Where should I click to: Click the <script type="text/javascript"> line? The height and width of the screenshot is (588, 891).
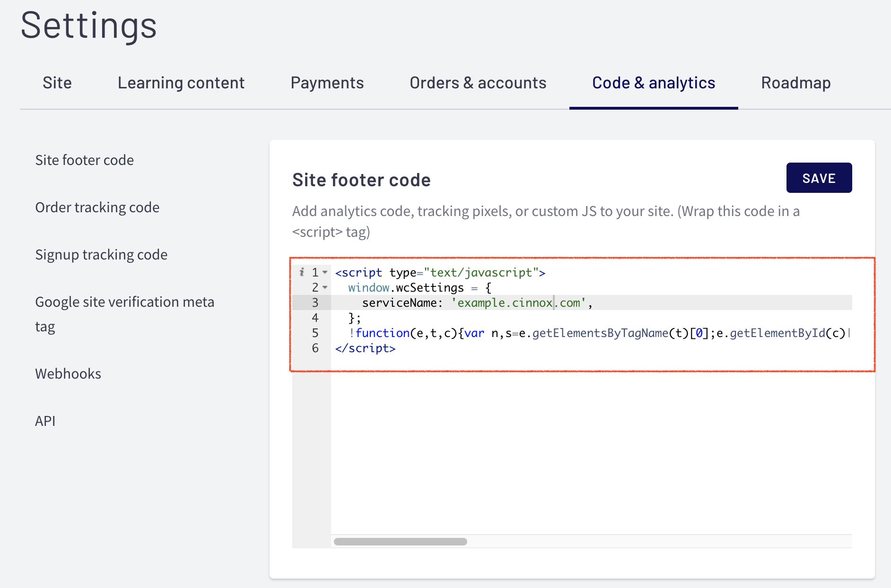click(x=440, y=272)
